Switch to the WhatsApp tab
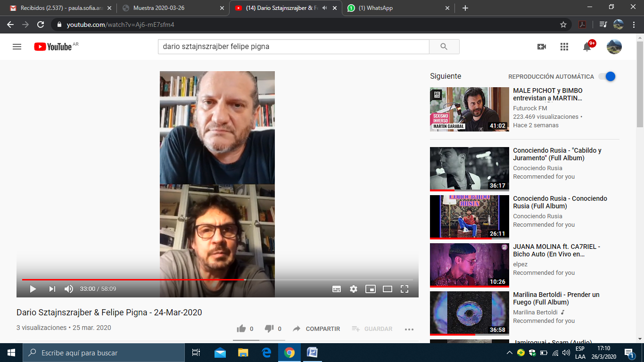Viewport: 644px width, 362px height. coord(397,8)
